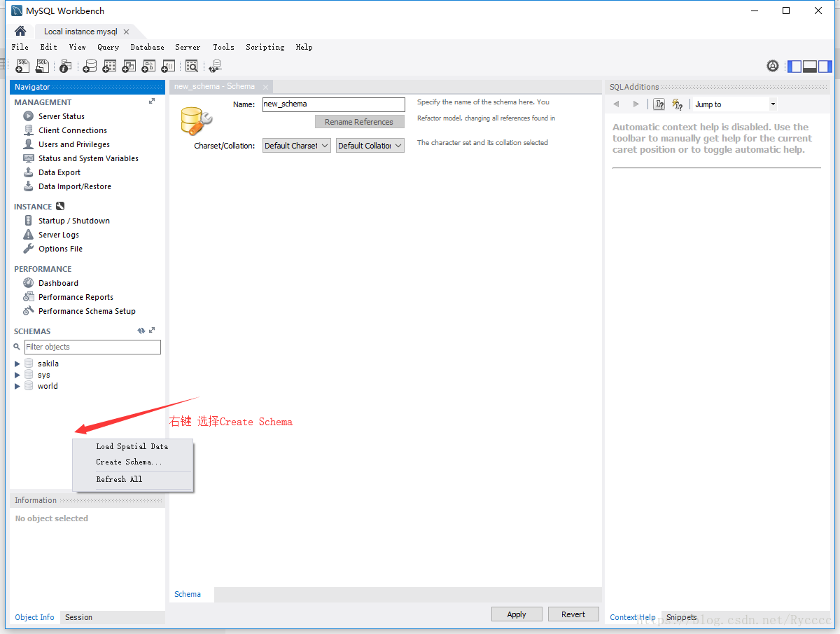The width and height of the screenshot is (840, 634).
Task: Switch to the Session tab
Action: point(78,617)
